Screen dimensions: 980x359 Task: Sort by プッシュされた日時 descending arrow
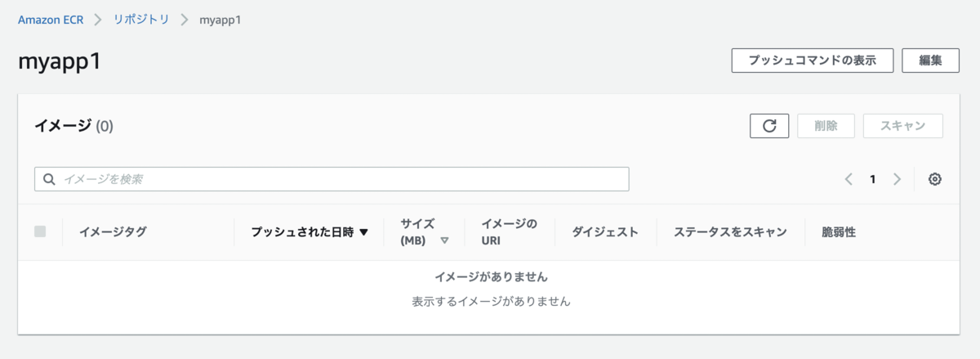pyautogui.click(x=364, y=232)
